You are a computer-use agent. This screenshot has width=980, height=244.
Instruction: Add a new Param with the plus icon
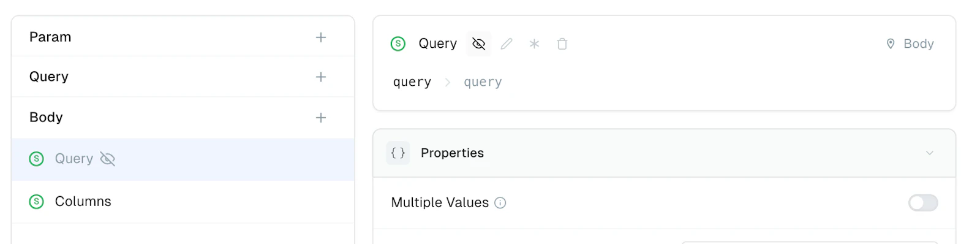[x=320, y=37]
